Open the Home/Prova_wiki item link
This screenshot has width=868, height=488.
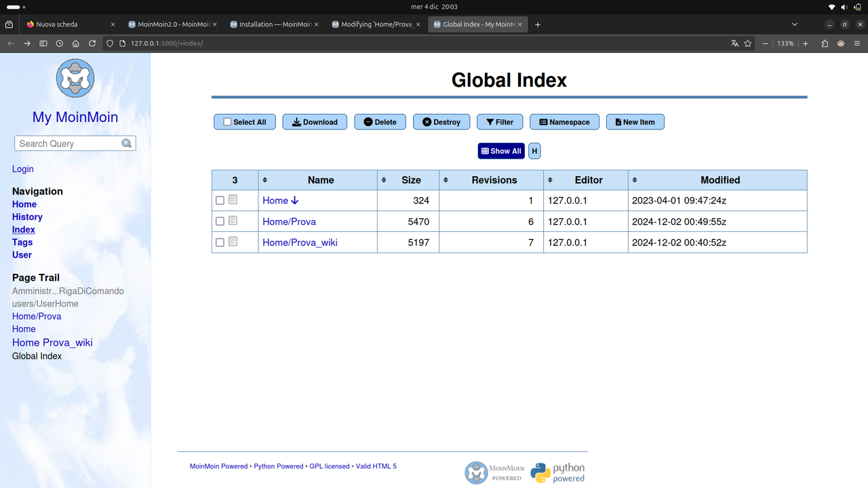(300, 243)
